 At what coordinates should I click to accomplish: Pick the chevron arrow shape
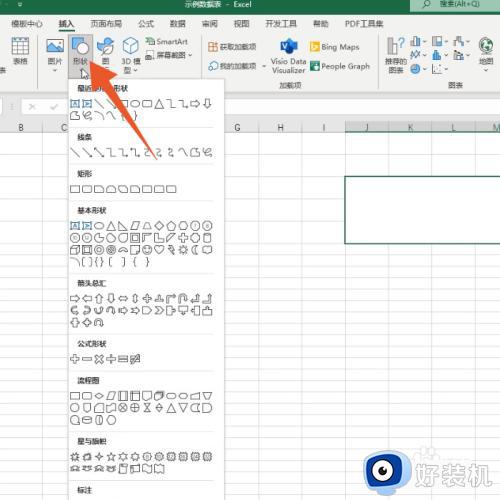[159, 311]
